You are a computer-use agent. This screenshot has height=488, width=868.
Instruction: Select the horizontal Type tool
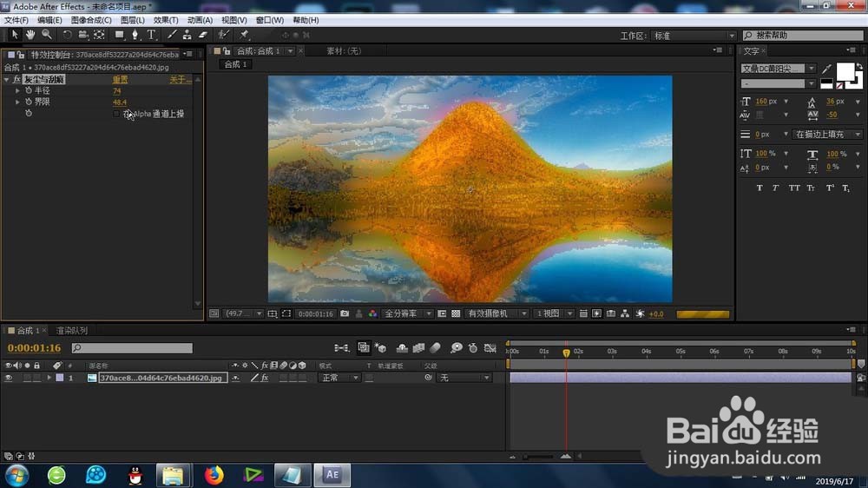tap(151, 35)
